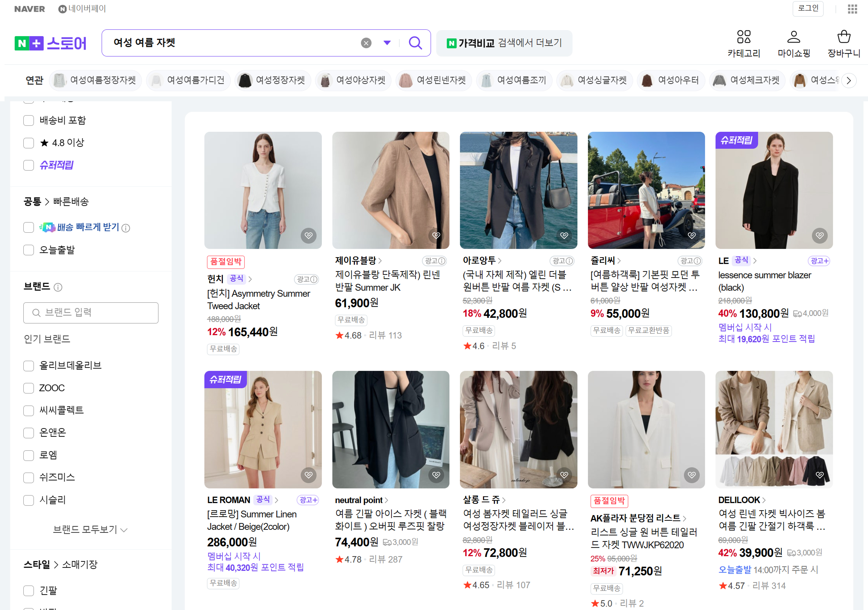Check the ZOOC brand
This screenshot has height=610, width=868.
coord(29,388)
